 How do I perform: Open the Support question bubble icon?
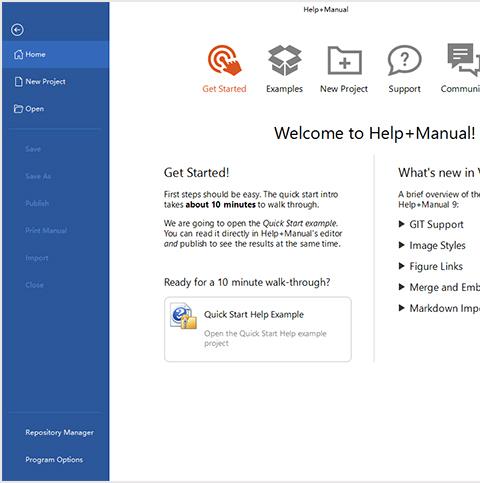(404, 60)
